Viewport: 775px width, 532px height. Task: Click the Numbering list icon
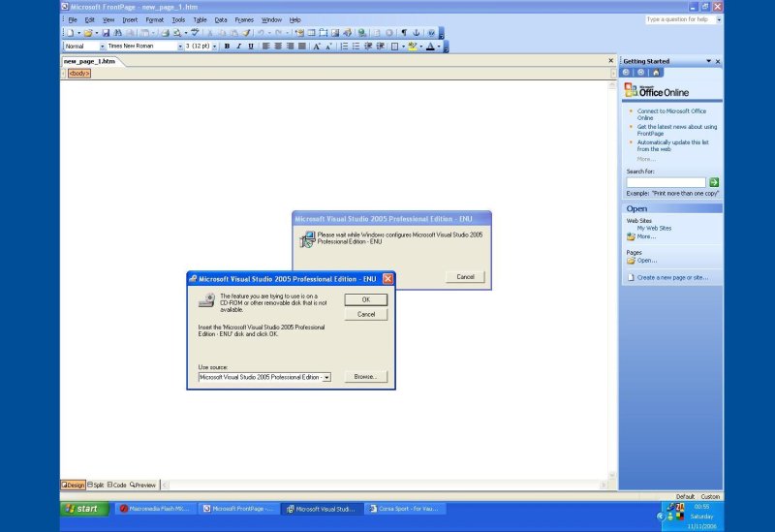(344, 46)
